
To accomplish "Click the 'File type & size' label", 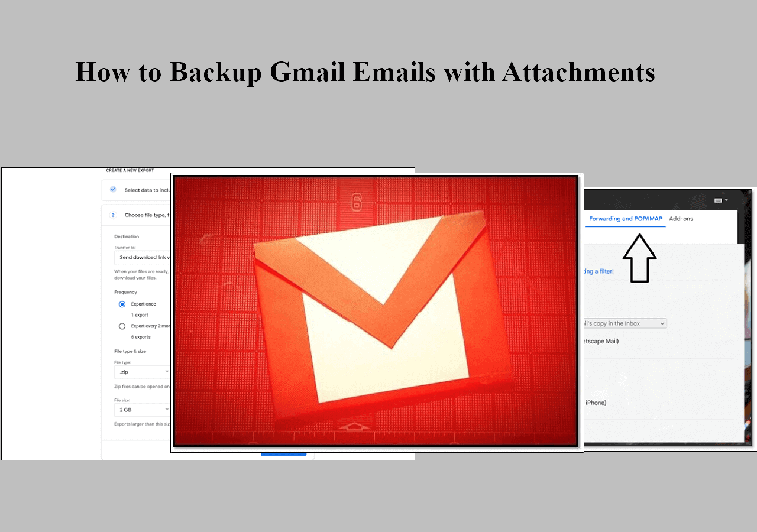I will pyautogui.click(x=130, y=351).
